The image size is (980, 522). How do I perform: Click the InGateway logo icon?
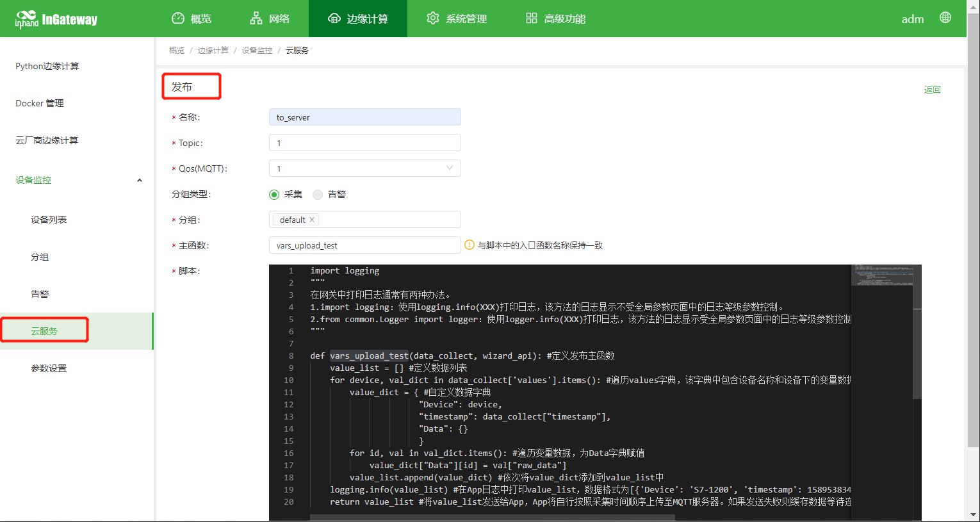(26, 19)
